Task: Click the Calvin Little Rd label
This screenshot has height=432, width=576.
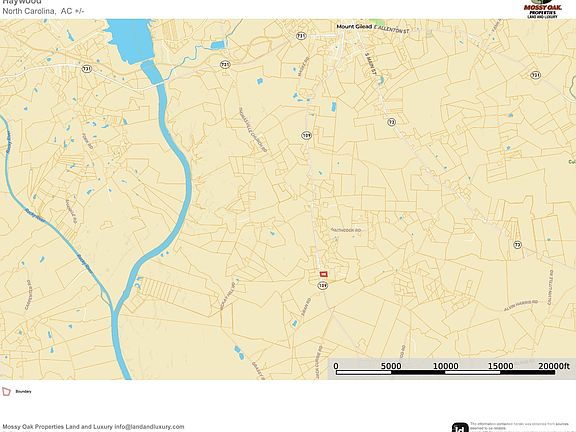Action: pyautogui.click(x=550, y=287)
